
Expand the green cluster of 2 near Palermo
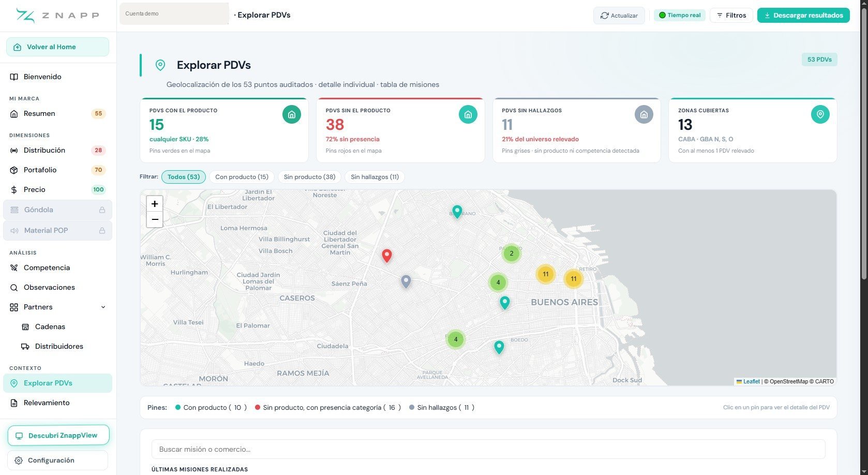click(x=512, y=254)
